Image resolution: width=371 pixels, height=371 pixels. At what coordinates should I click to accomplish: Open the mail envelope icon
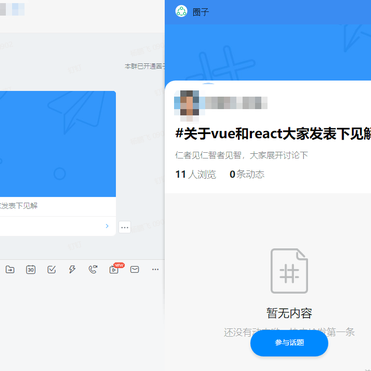(x=135, y=269)
